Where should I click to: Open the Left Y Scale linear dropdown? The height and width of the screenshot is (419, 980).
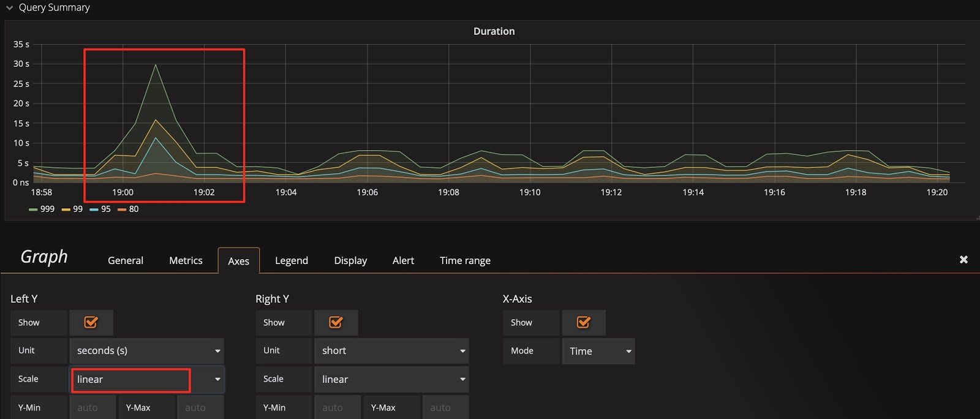pos(147,380)
